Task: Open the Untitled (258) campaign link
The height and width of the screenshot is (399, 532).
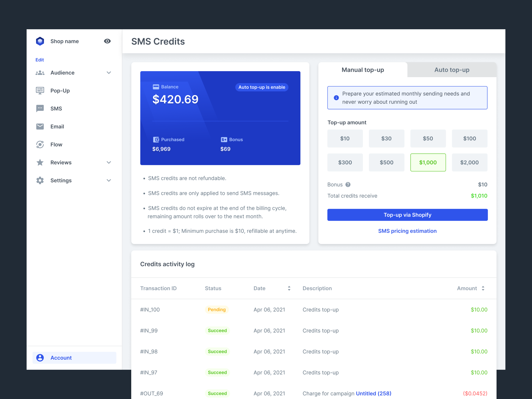Action: pyautogui.click(x=374, y=393)
